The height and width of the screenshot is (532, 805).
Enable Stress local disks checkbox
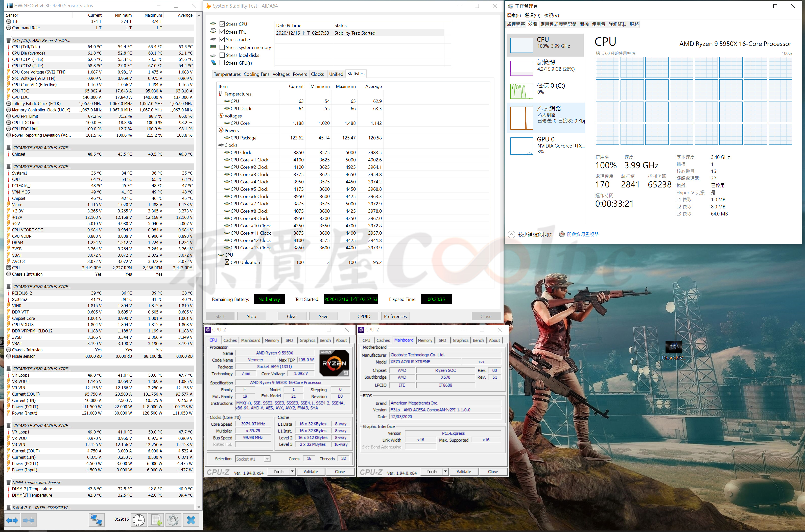222,55
